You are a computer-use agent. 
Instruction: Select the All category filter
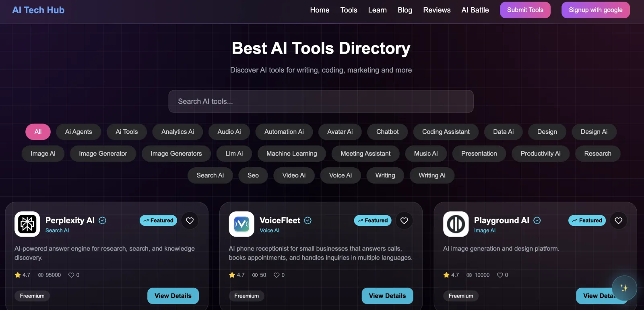[38, 132]
